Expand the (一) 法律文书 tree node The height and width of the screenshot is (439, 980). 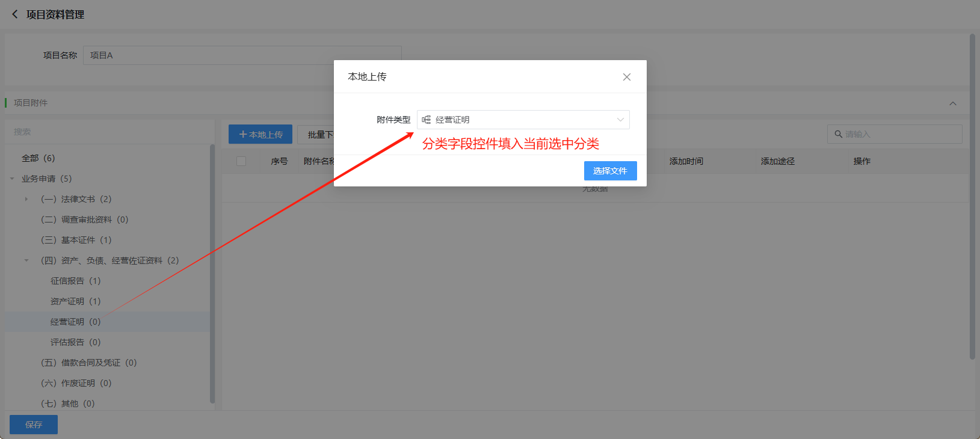[x=26, y=199]
